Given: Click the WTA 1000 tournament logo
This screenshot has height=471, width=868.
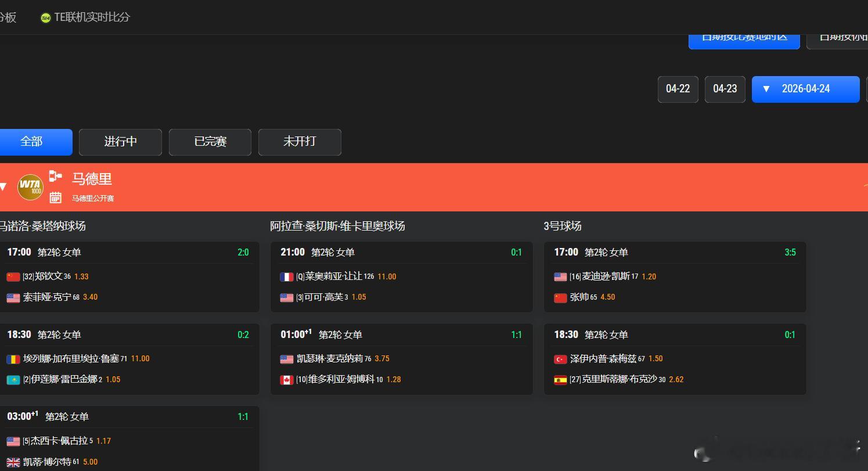Looking at the screenshot, I should click(30, 186).
